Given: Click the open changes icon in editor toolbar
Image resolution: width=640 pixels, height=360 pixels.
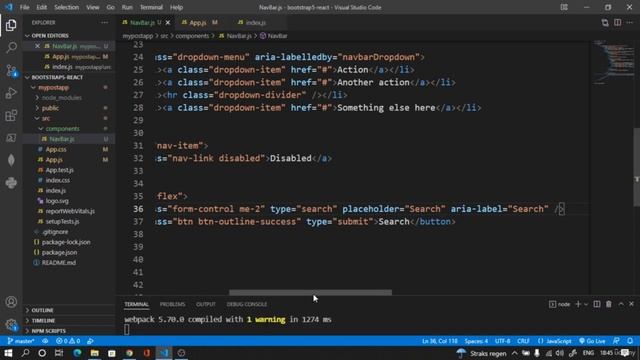Looking at the screenshot, I should [605, 22].
